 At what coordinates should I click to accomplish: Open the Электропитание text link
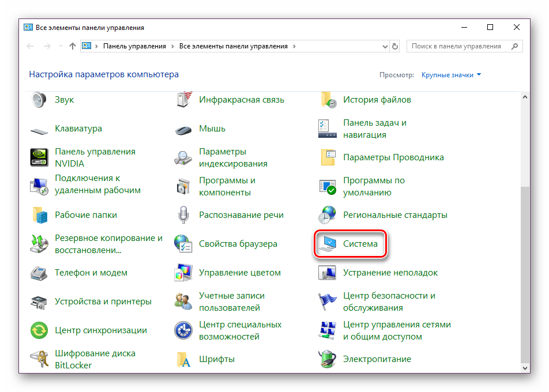(377, 359)
